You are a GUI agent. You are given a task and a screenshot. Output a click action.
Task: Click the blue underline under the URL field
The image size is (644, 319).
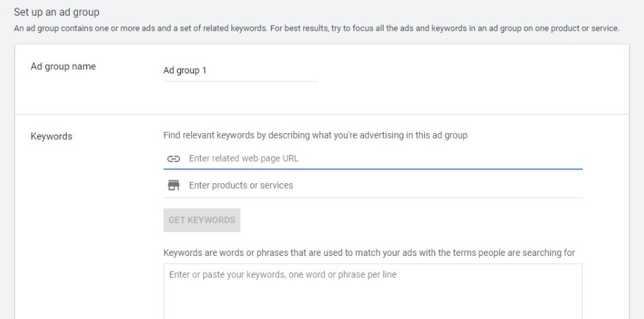pyautogui.click(x=373, y=168)
